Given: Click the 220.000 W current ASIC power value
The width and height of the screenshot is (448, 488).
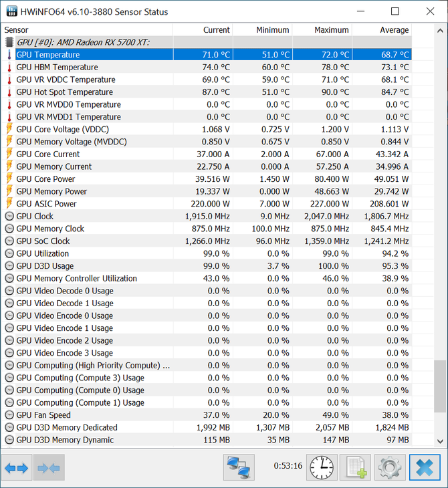Looking at the screenshot, I should (210, 204).
